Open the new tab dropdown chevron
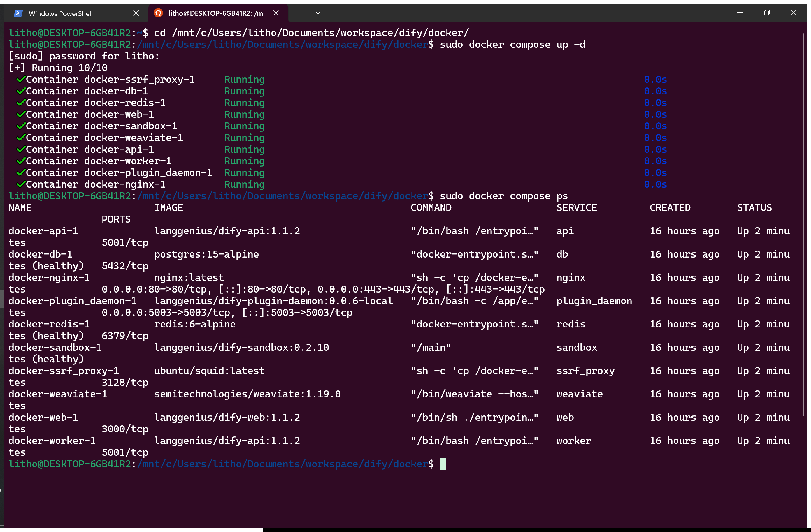 click(318, 13)
